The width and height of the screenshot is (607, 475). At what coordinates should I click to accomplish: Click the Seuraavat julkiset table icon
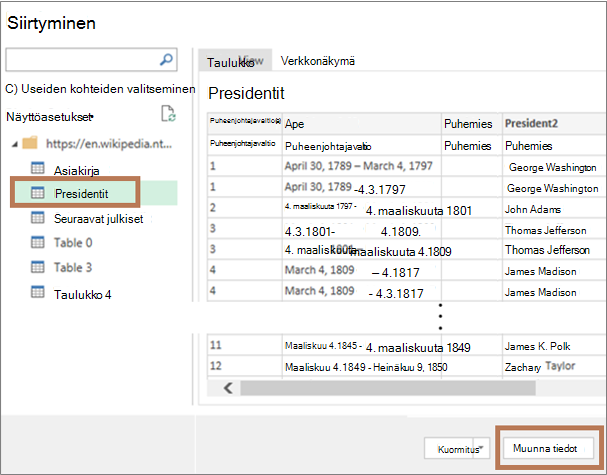tap(38, 218)
